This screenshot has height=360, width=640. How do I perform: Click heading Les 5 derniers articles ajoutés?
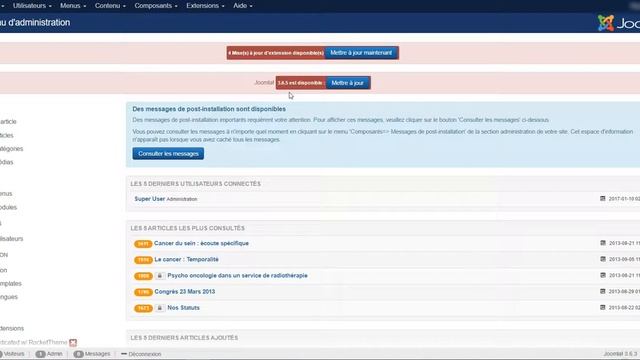click(x=184, y=338)
